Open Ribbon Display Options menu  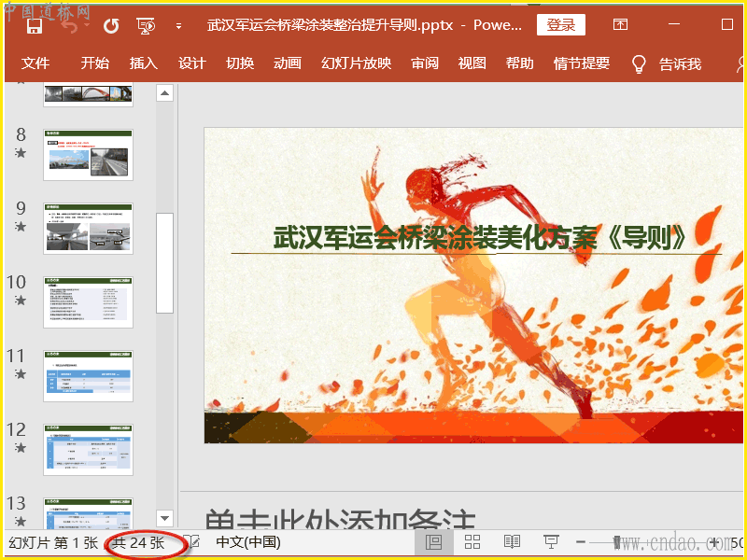click(x=620, y=25)
